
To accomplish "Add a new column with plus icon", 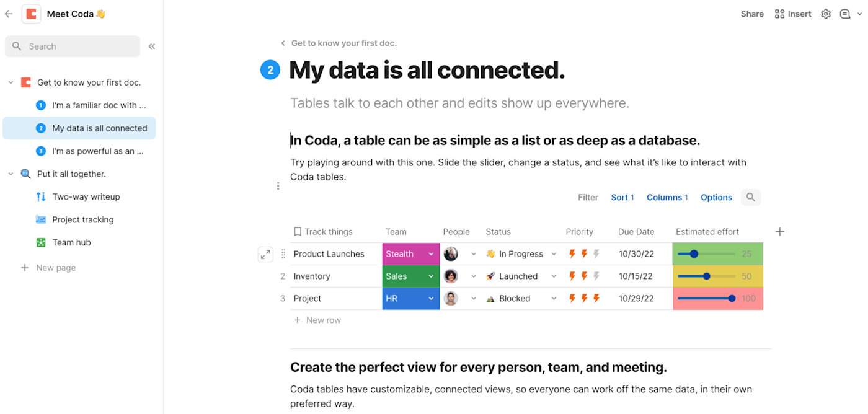I will click(x=780, y=231).
